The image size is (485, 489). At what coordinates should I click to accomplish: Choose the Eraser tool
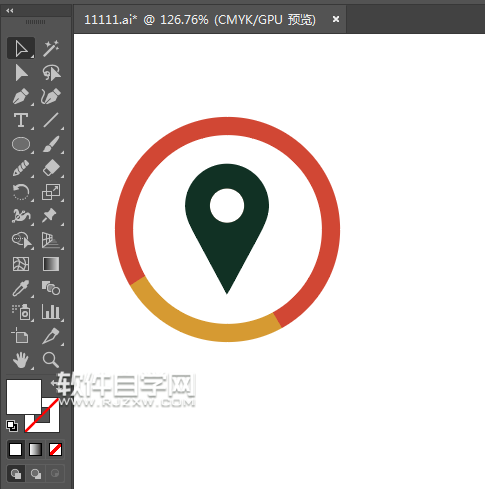coord(51,168)
